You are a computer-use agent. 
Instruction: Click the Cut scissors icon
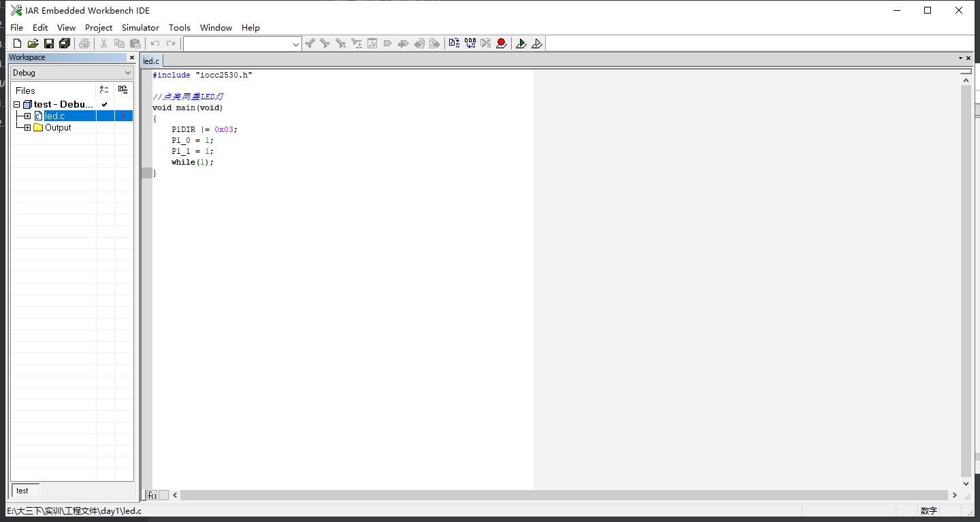click(x=104, y=44)
